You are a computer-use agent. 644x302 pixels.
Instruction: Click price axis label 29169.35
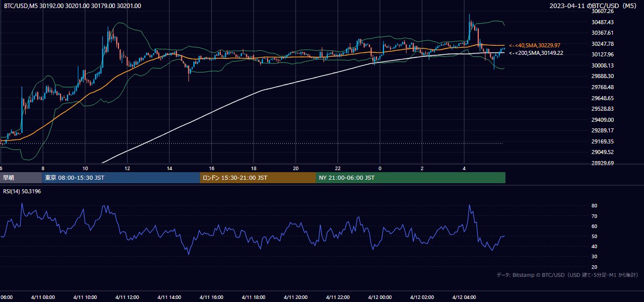[x=603, y=141]
